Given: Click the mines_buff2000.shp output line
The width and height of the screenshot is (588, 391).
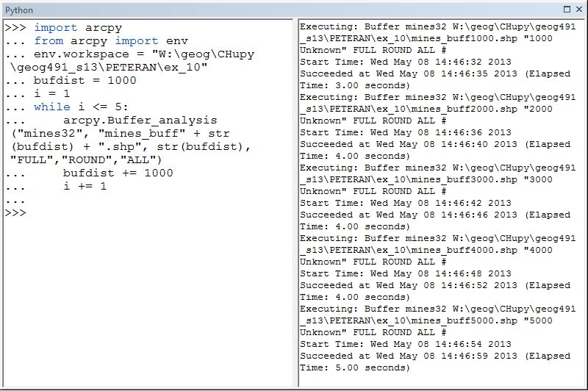Looking at the screenshot, I should pos(426,109).
